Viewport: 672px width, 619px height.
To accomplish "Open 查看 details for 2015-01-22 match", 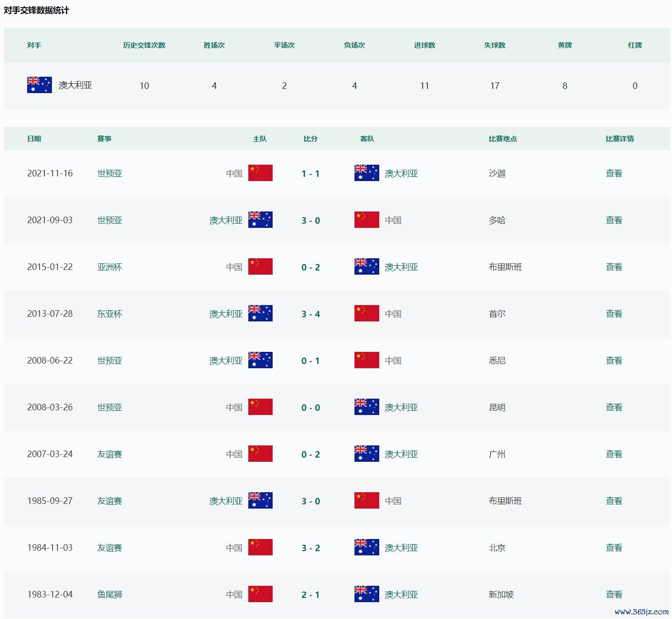I will click(x=614, y=267).
